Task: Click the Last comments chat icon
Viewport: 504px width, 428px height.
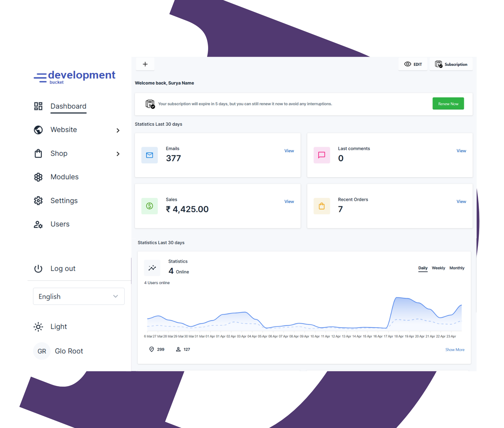Action: pos(322,155)
